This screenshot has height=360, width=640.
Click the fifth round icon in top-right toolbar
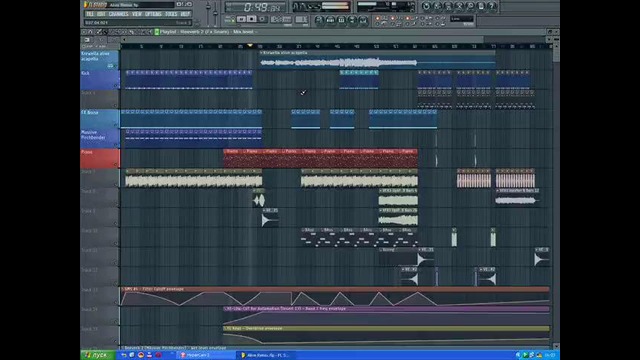coord(470,6)
